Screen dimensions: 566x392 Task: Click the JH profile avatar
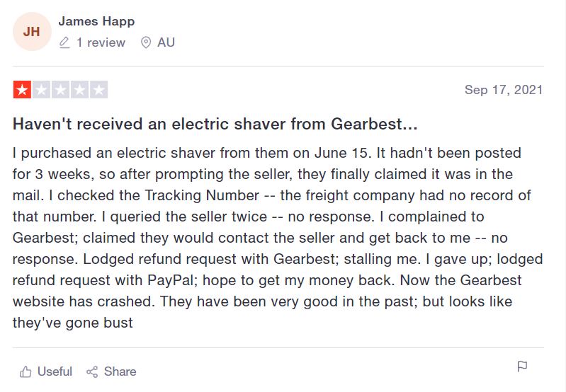pyautogui.click(x=32, y=32)
